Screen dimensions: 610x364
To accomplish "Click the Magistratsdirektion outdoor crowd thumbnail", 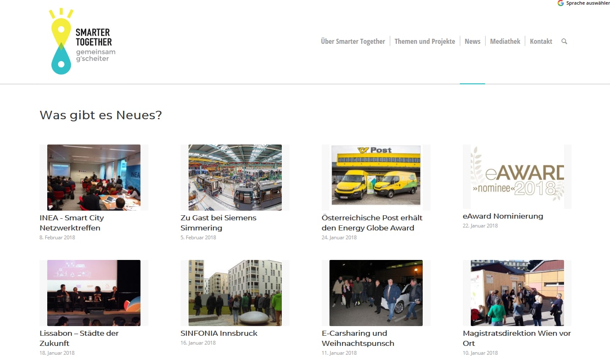I will click(x=517, y=293).
